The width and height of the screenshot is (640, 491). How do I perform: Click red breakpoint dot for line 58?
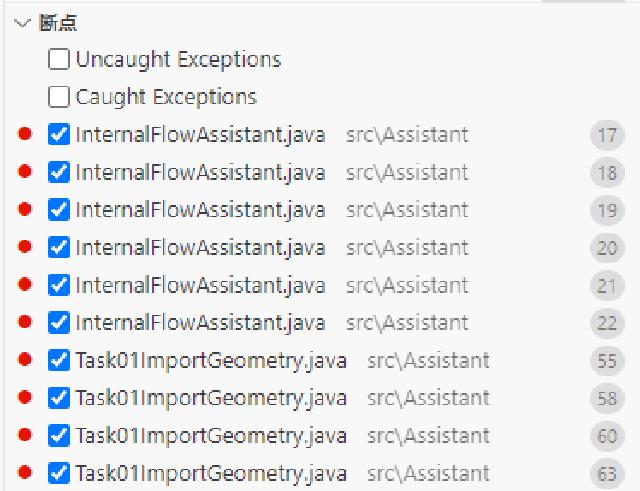[x=25, y=397]
